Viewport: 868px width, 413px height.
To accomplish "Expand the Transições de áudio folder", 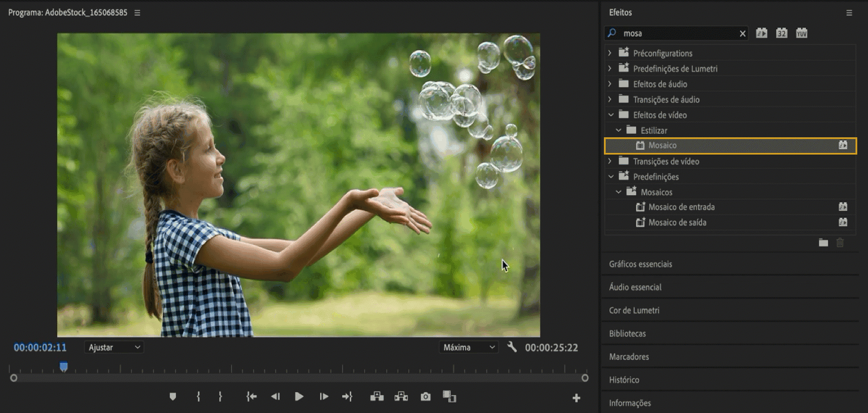I will tap(610, 100).
